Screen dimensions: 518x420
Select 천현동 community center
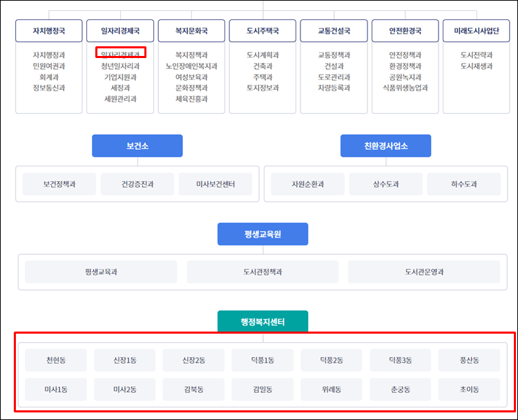(56, 360)
